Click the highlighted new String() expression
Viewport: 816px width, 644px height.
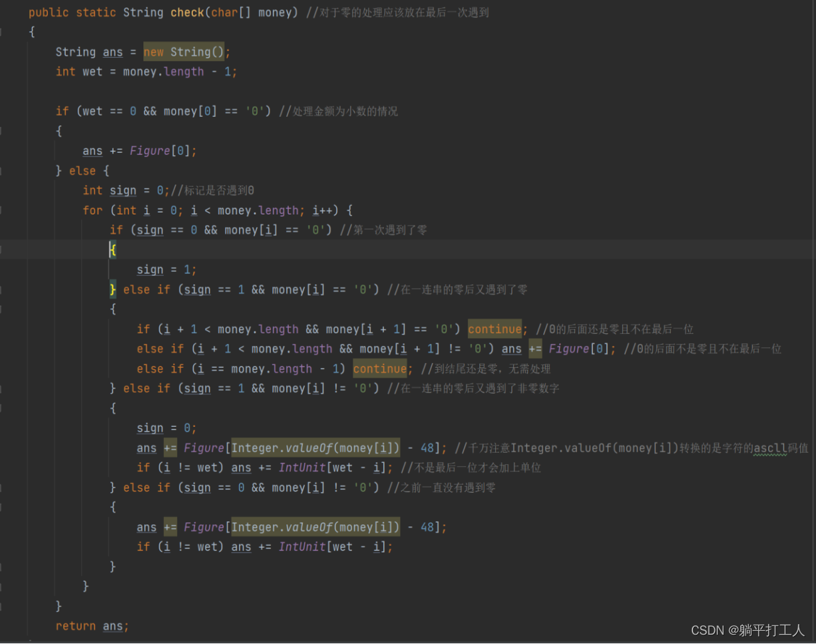(185, 52)
